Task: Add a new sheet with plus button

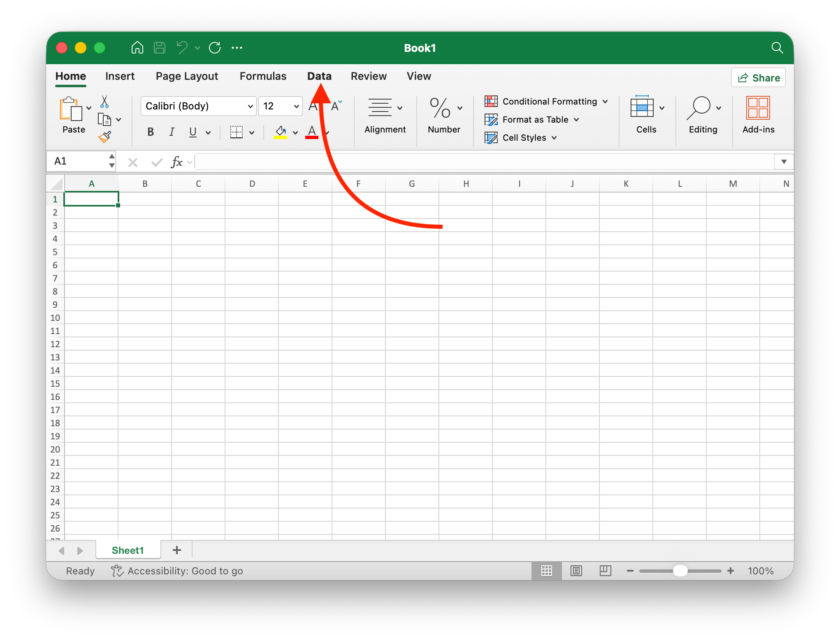Action: [176, 550]
